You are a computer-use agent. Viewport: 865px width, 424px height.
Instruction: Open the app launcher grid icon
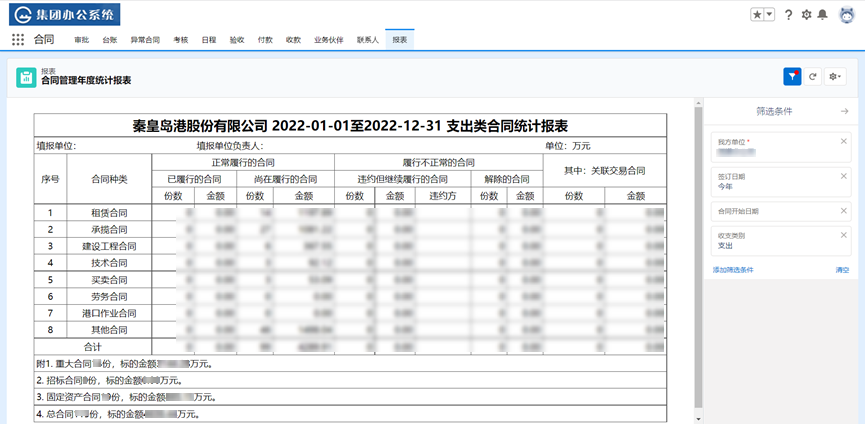tap(18, 40)
